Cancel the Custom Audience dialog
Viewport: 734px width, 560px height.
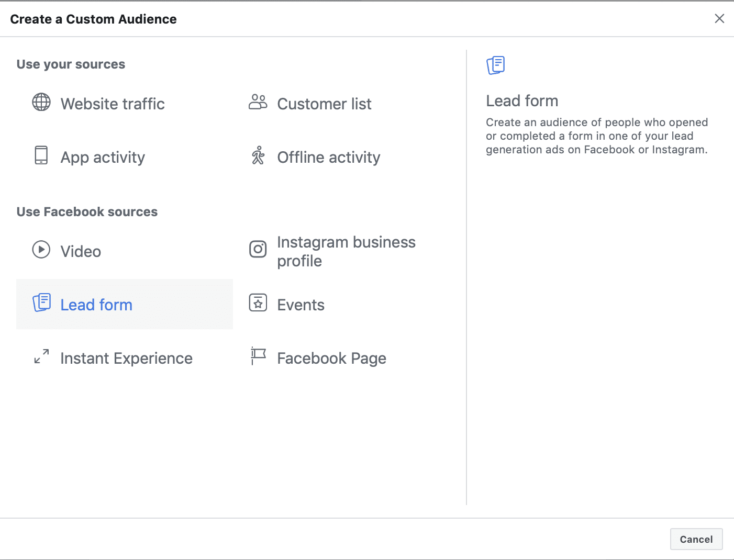(x=696, y=539)
